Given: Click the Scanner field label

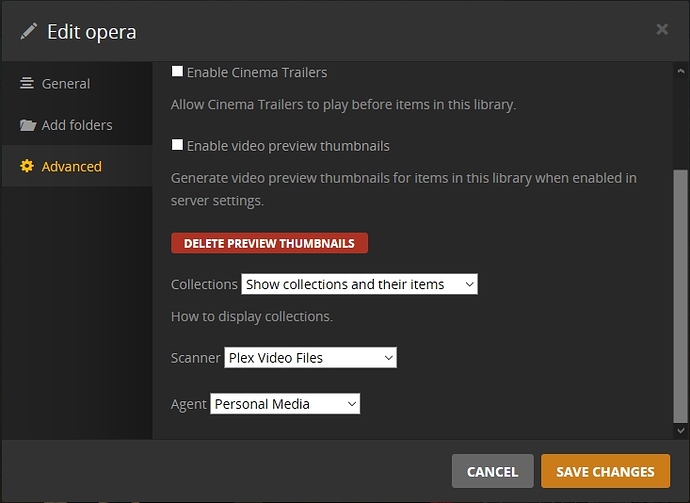Looking at the screenshot, I should (195, 358).
